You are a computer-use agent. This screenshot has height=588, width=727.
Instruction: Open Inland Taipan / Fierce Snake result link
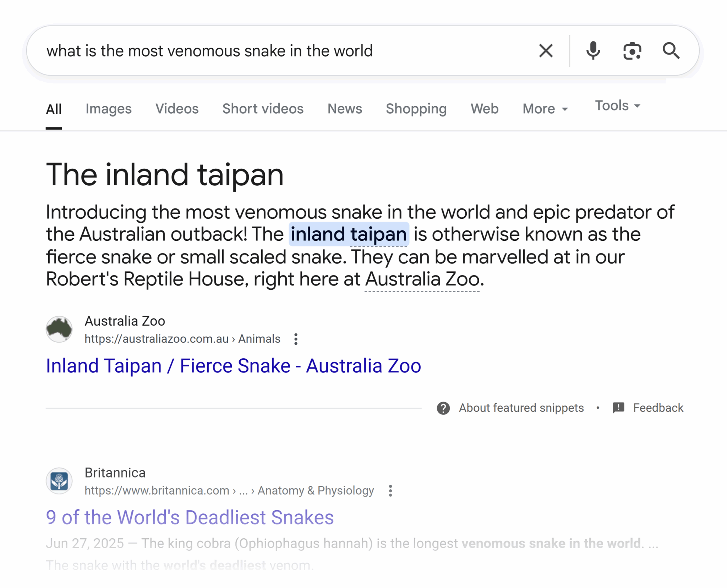click(233, 366)
